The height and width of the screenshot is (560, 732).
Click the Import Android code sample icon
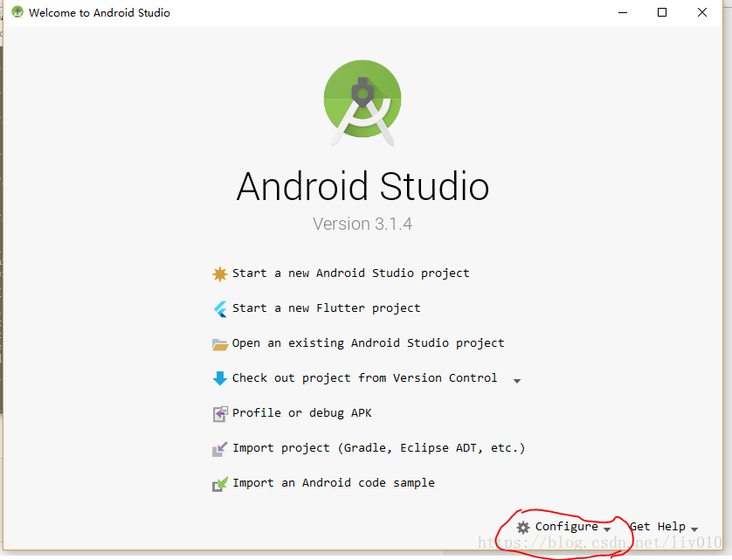(219, 483)
